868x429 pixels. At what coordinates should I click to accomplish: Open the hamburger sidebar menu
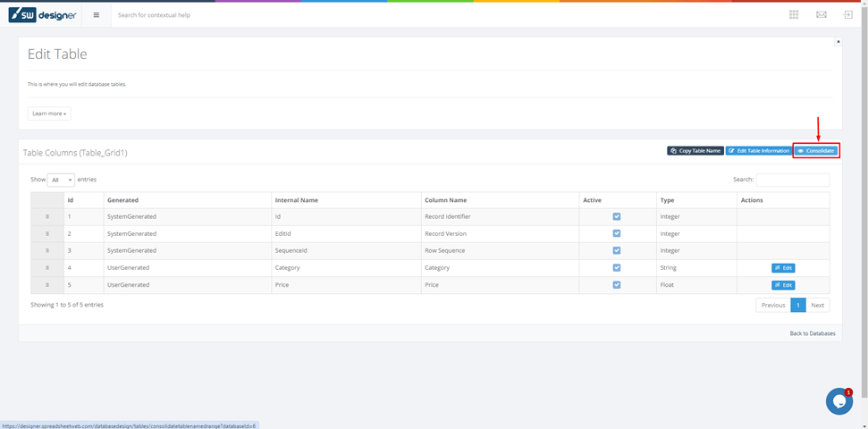[97, 15]
